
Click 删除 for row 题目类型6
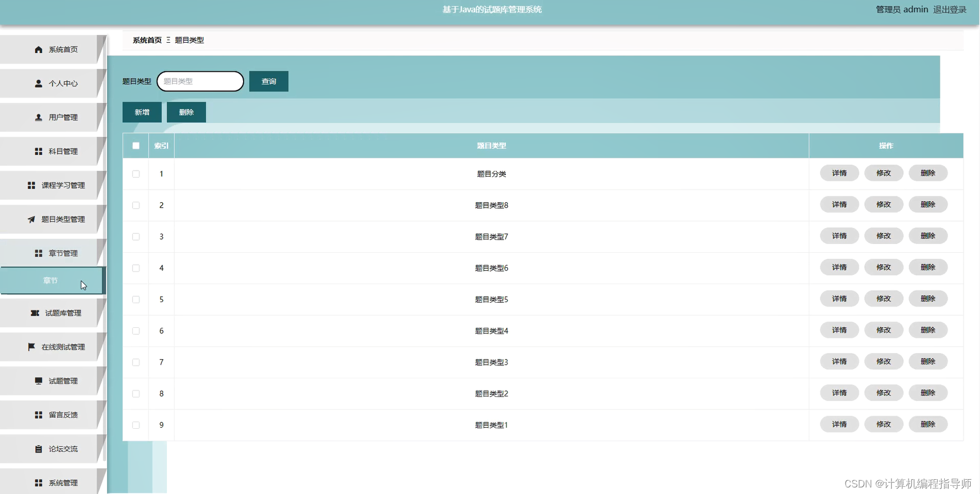click(x=928, y=267)
